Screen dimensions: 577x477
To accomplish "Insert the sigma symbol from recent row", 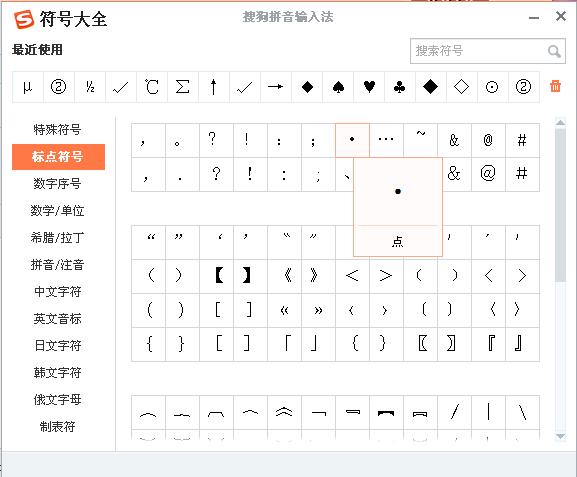I will point(183,87).
